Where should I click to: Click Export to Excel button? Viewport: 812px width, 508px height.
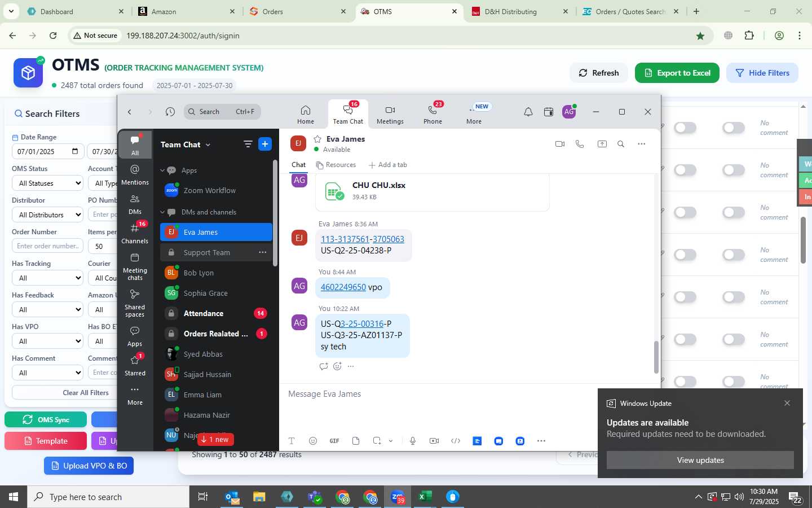tap(677, 73)
